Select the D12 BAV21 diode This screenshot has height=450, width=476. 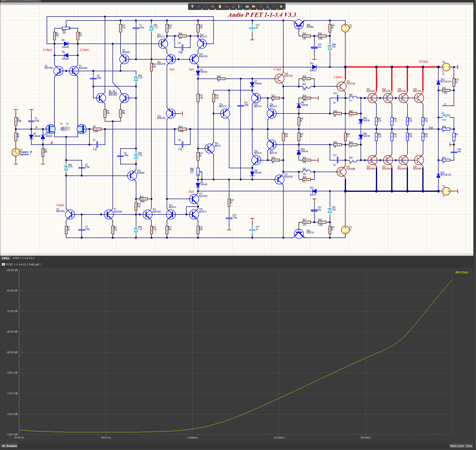314,191
